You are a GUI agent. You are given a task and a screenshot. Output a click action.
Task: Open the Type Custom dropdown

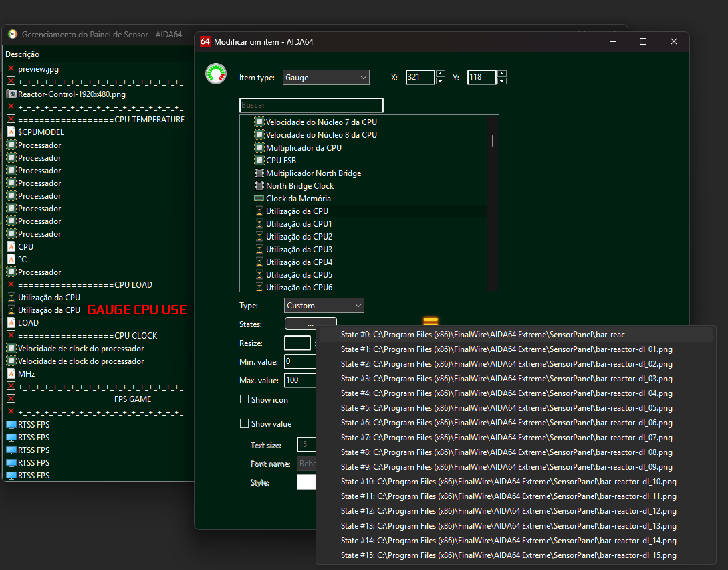[324, 306]
